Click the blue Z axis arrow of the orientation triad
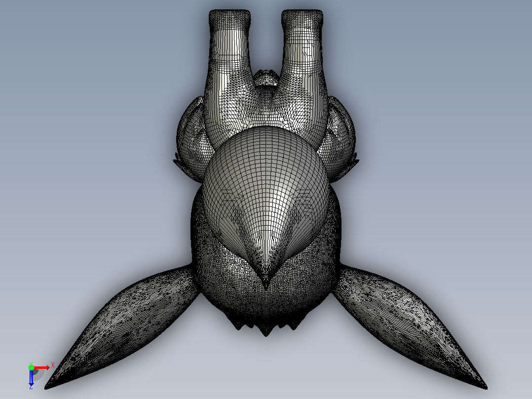Image resolution: width=532 pixels, height=399 pixels. tap(31, 377)
